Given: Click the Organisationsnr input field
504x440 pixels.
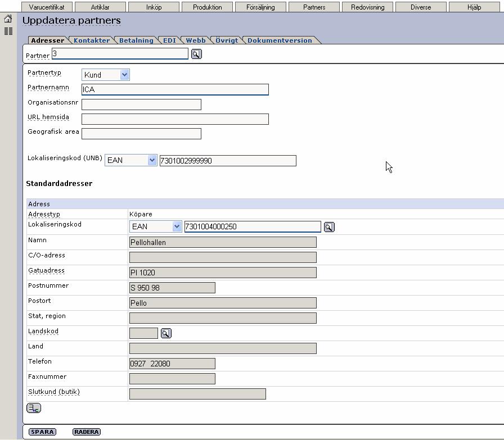Looking at the screenshot, I should pyautogui.click(x=141, y=105).
